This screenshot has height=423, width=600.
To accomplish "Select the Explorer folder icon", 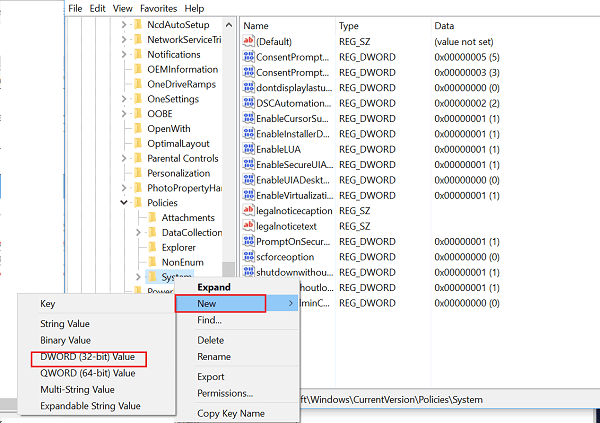I will (152, 247).
